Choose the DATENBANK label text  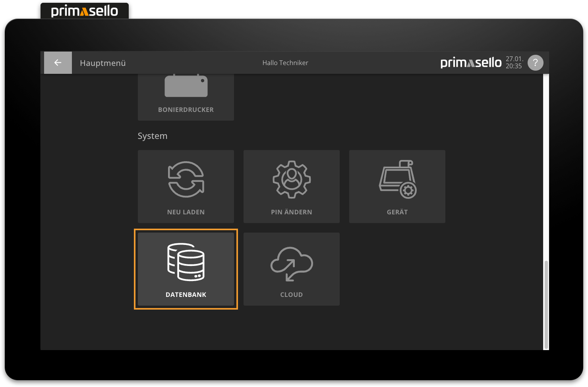pyautogui.click(x=186, y=295)
